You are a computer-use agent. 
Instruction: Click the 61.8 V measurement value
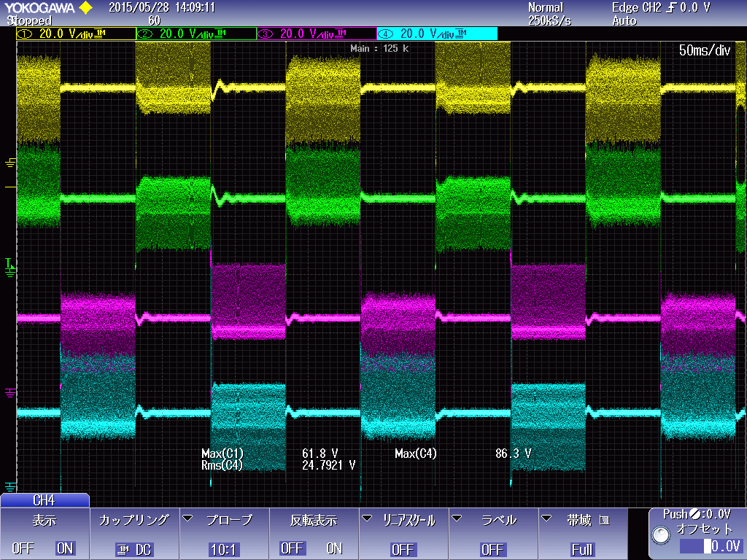point(320,454)
